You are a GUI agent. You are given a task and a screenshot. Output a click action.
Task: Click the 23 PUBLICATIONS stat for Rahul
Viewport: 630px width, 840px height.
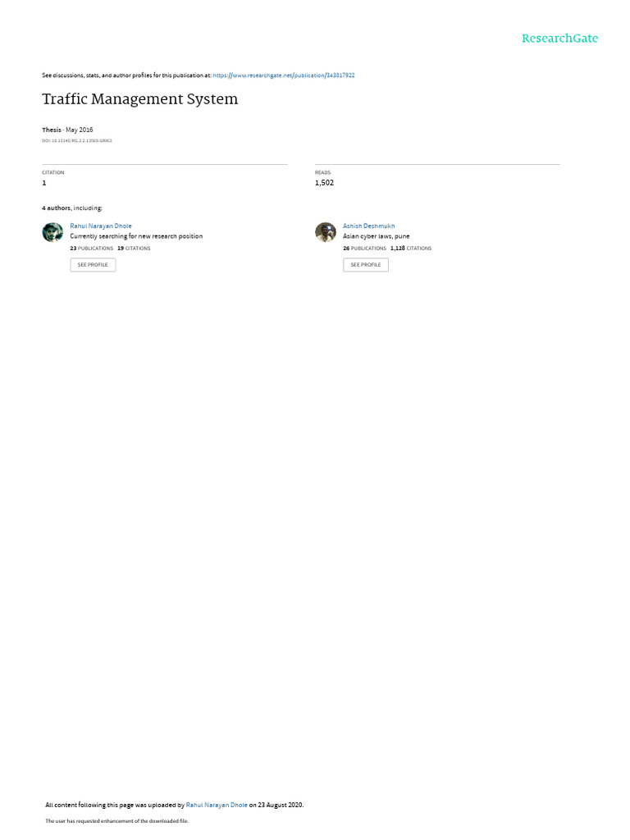tap(92, 249)
